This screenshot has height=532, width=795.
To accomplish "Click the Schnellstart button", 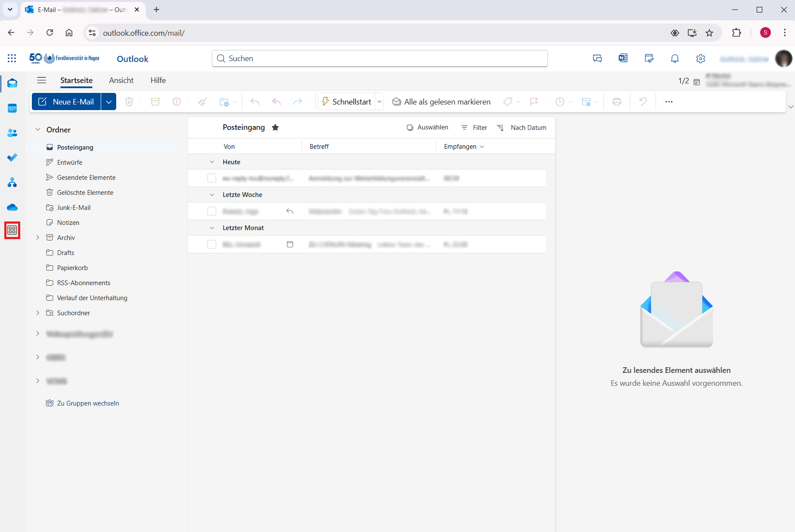I will coord(346,102).
